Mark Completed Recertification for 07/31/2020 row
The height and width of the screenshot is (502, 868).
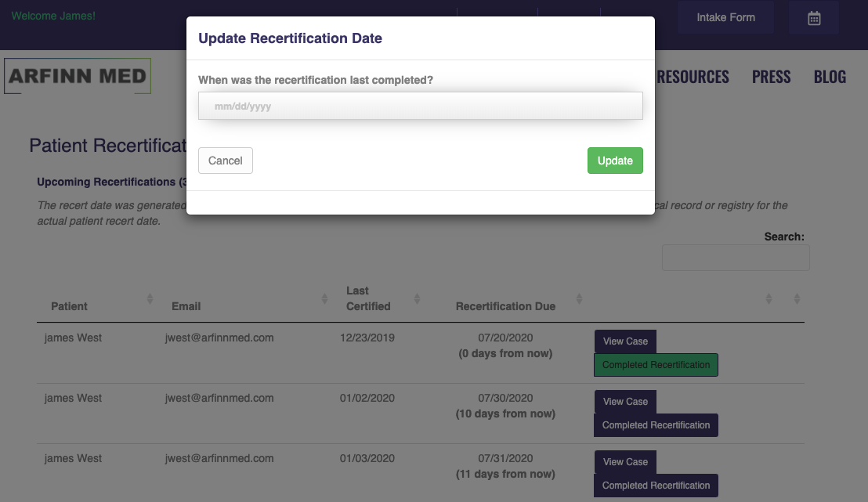[x=656, y=486]
